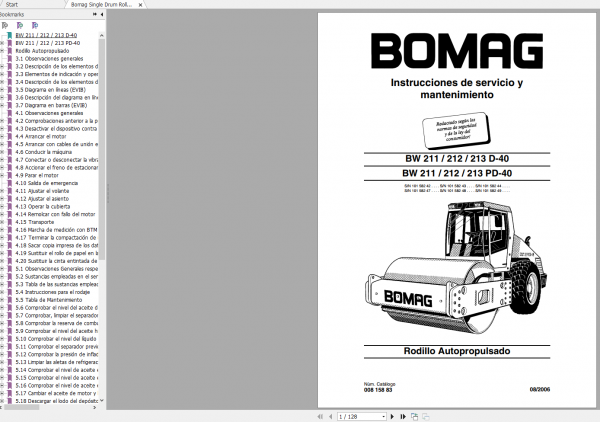Click bookmark icon beside 4.9 Parar el motor
The width and height of the screenshot is (600, 422).
point(10,175)
